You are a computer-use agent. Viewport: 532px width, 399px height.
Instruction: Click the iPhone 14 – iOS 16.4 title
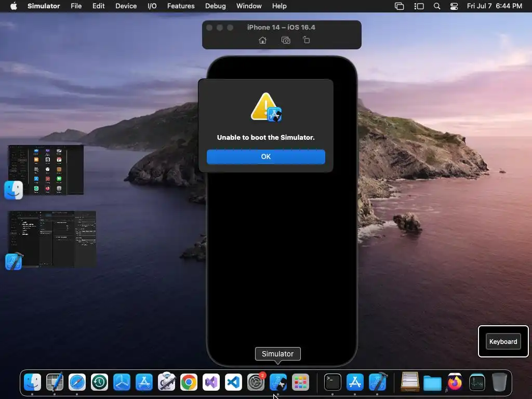tap(281, 27)
